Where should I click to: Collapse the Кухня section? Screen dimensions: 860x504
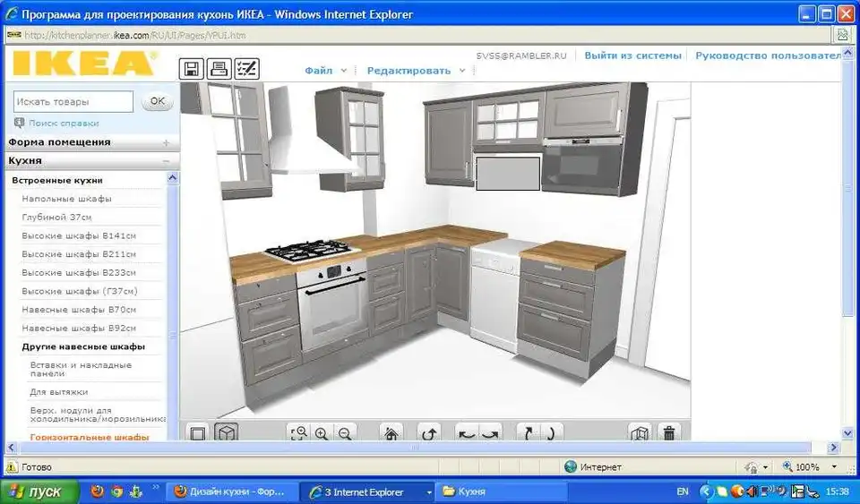[167, 161]
